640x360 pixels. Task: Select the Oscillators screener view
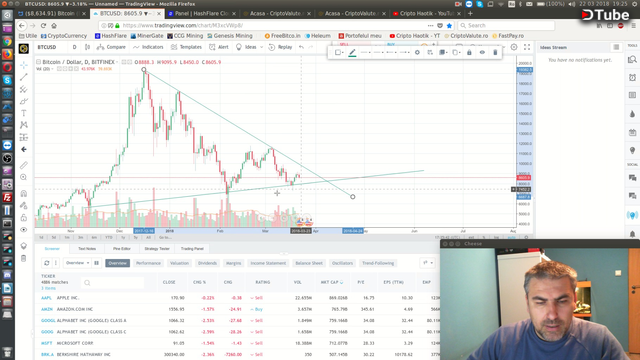342,263
